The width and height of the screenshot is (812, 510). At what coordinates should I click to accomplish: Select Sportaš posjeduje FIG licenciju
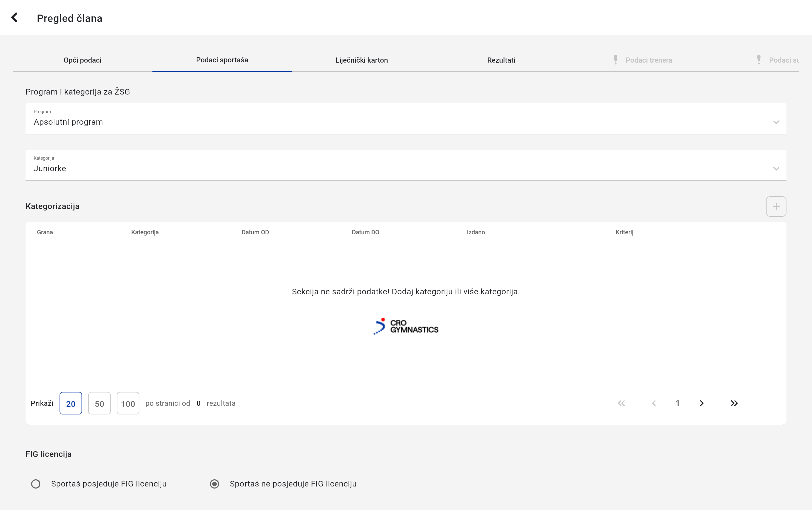(x=36, y=484)
